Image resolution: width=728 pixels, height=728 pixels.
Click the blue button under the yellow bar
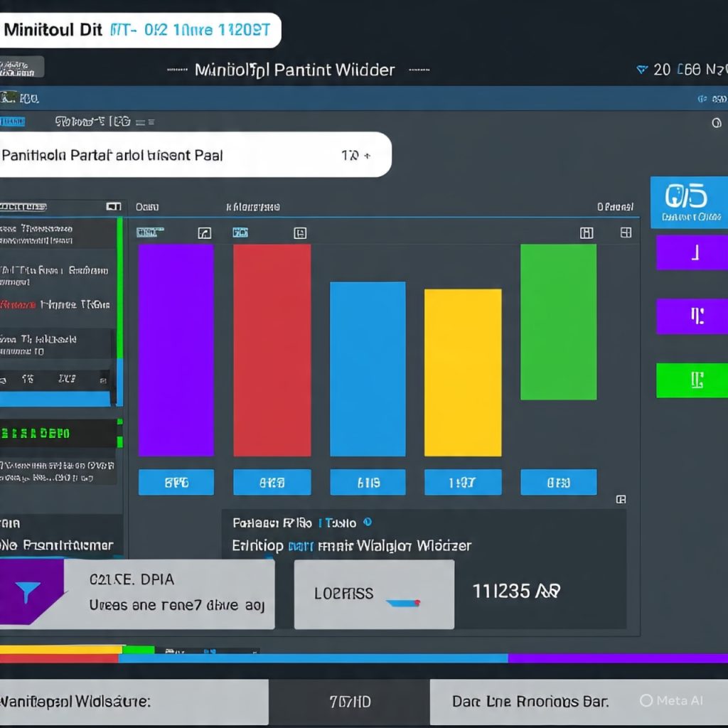[462, 483]
